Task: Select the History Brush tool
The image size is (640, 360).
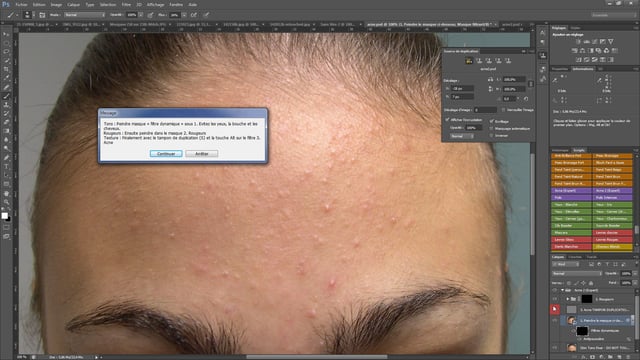Action: pyautogui.click(x=6, y=113)
